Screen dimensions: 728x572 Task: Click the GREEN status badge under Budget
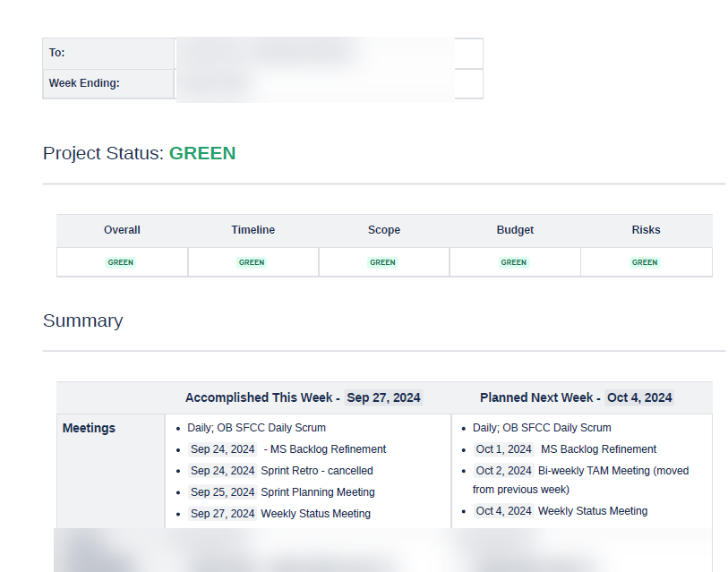(513, 262)
